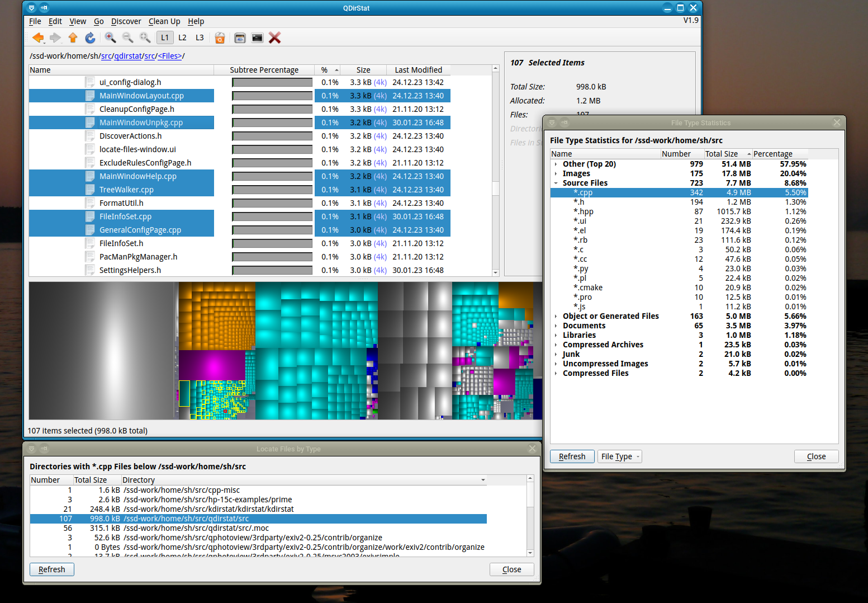Viewport: 868px width, 603px height.
Task: Click Refresh in Locate Files by Type
Action: click(51, 569)
